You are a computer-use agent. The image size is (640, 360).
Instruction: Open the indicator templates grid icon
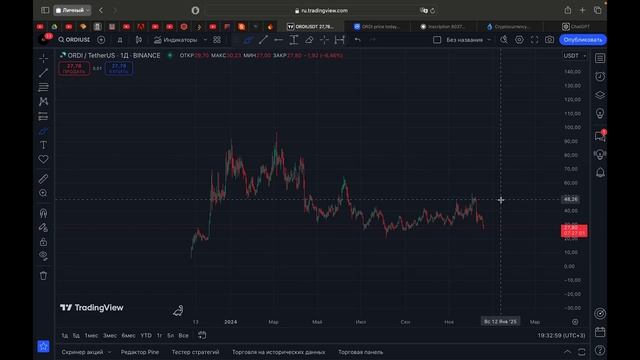pyautogui.click(x=217, y=40)
